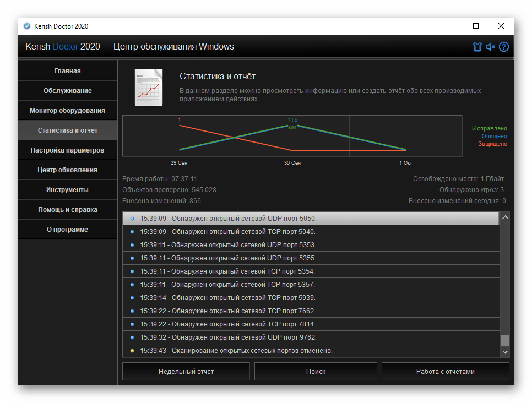Screen dimensions: 532x403
Task: Select log entry TCP порт 5939
Action: pos(311,298)
